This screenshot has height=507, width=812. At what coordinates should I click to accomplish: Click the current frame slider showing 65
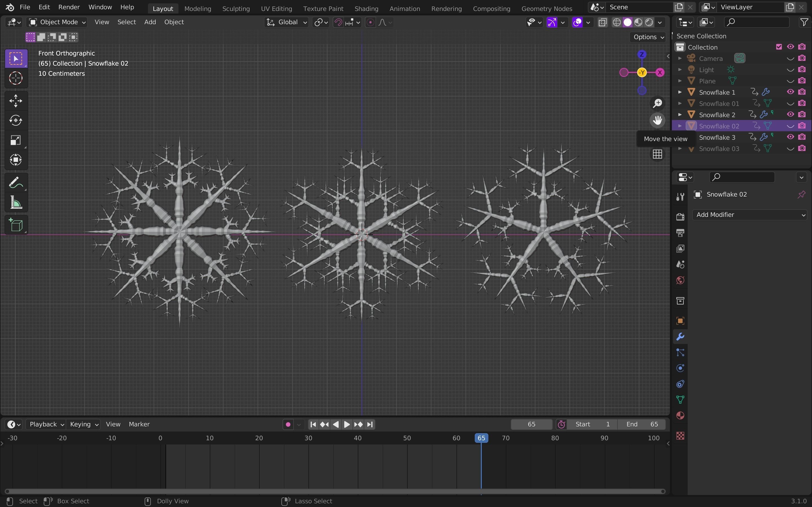(x=531, y=424)
